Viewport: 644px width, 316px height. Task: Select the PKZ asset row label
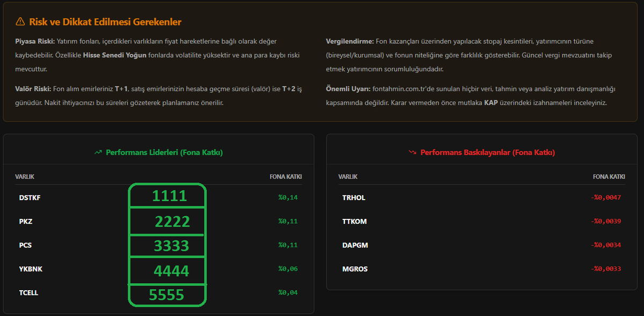[26, 221]
